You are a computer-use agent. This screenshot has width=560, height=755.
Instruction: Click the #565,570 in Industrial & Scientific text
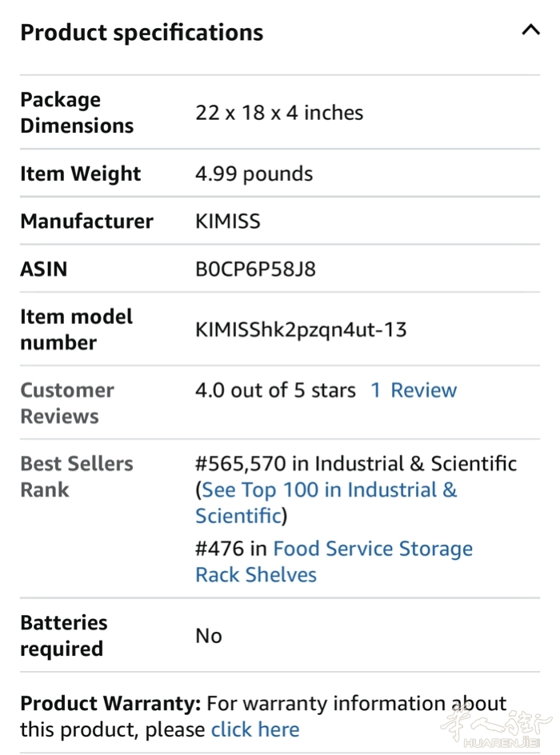coord(356,463)
